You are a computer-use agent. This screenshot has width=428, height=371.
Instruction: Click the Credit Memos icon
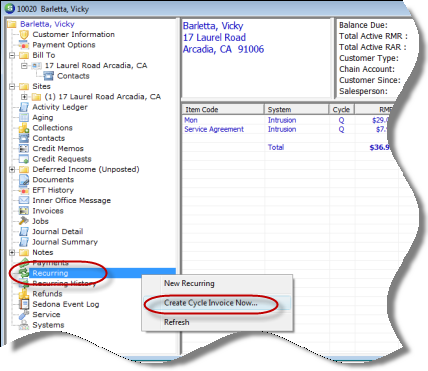24,148
